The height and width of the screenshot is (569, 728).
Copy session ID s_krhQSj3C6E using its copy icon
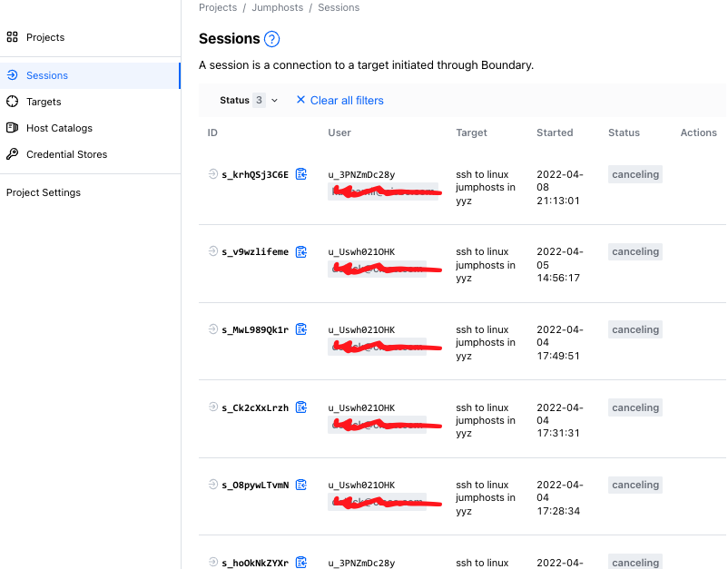300,173
